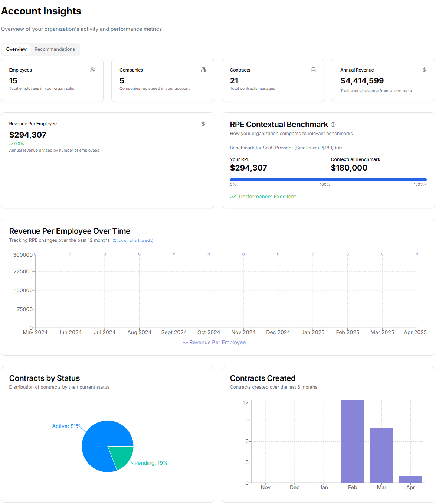This screenshot has height=504, width=439.
Task: Click the RPE benchmark progress bar
Action: (328, 179)
